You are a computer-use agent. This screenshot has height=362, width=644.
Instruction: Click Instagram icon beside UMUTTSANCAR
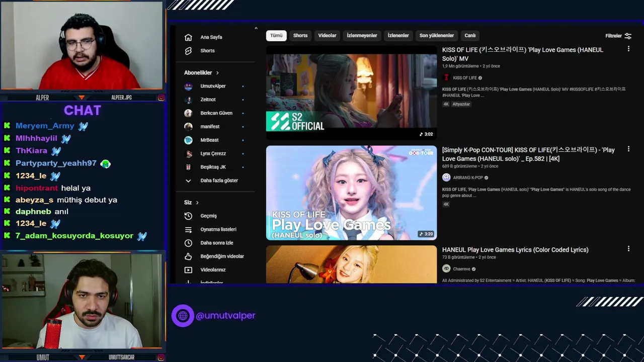pyautogui.click(x=161, y=357)
